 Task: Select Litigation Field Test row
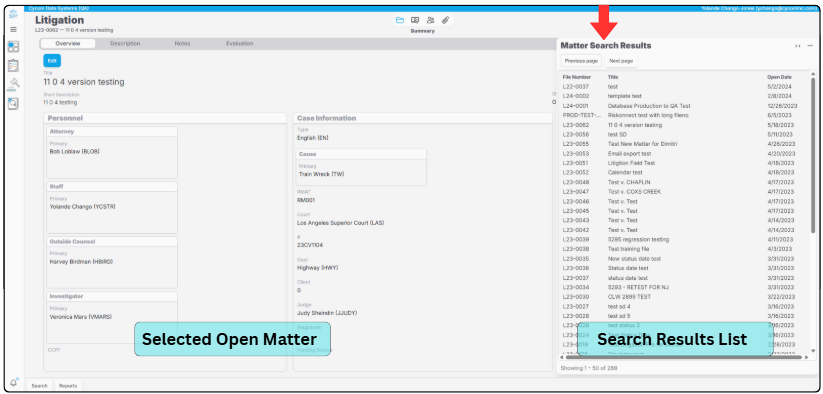click(685, 163)
